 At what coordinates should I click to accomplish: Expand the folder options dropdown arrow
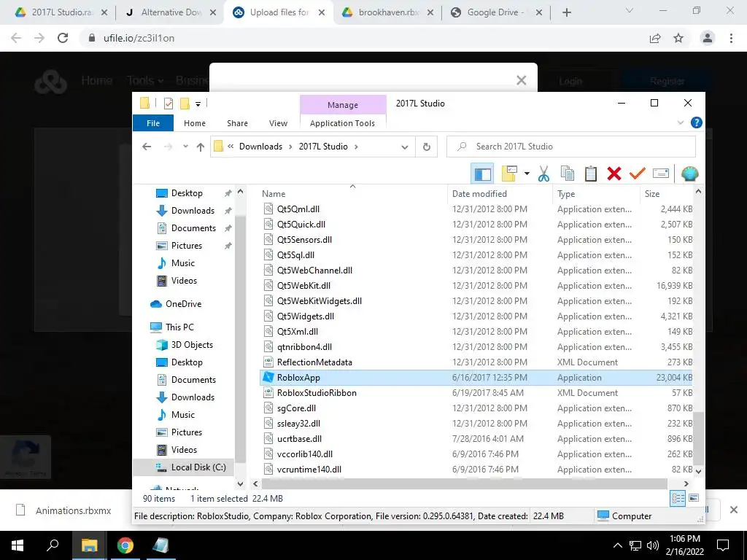tap(527, 174)
